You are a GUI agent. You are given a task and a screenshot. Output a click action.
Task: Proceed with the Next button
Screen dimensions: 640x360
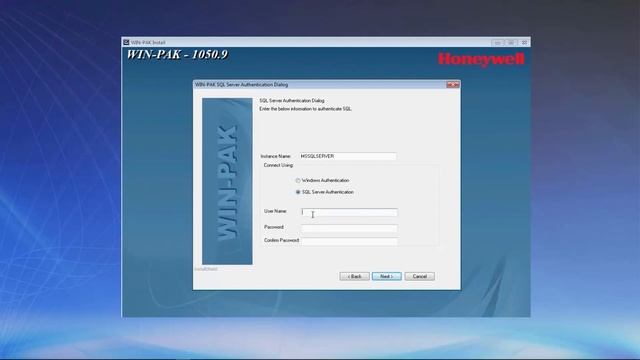(387, 276)
